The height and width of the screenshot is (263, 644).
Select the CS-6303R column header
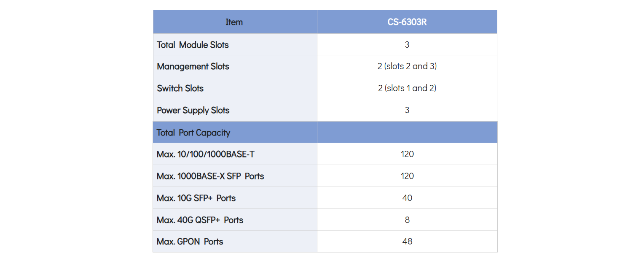pyautogui.click(x=407, y=22)
